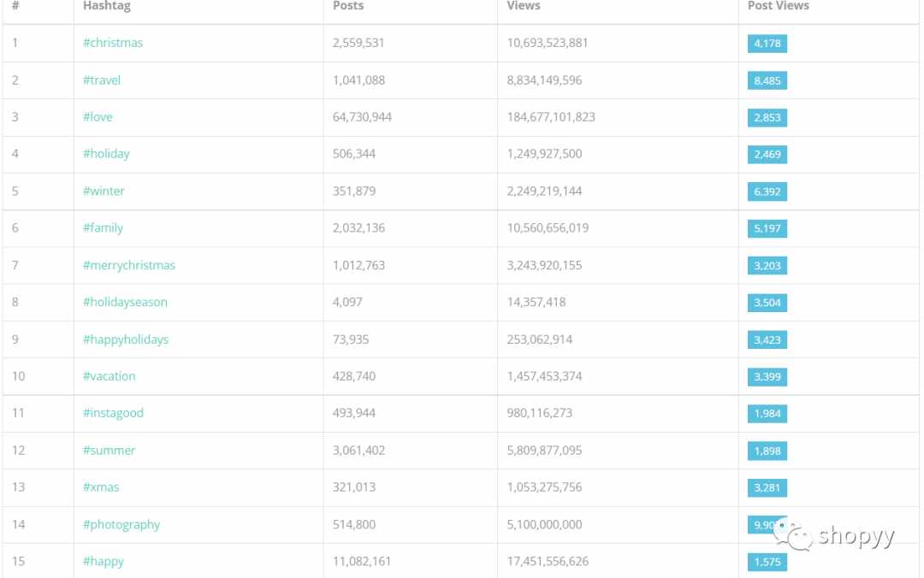Viewport: 924px width, 578px height.
Task: Open the #happy hashtag link
Action: click(x=104, y=562)
